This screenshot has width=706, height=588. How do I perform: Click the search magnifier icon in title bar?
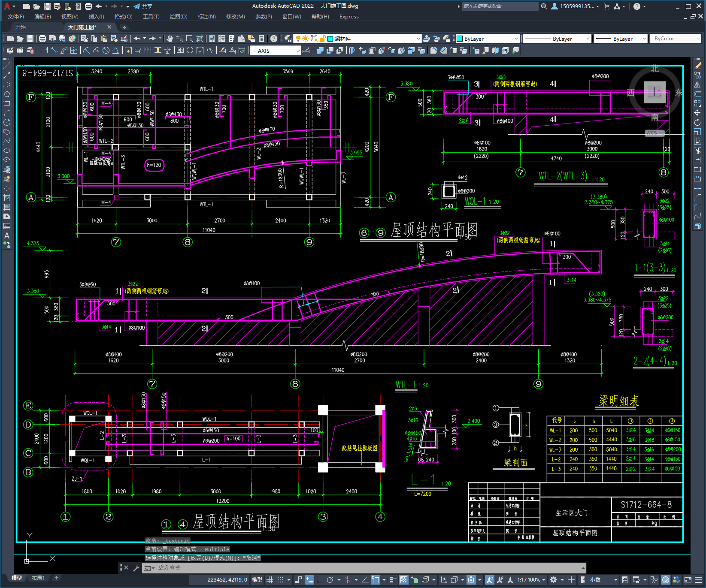click(544, 6)
